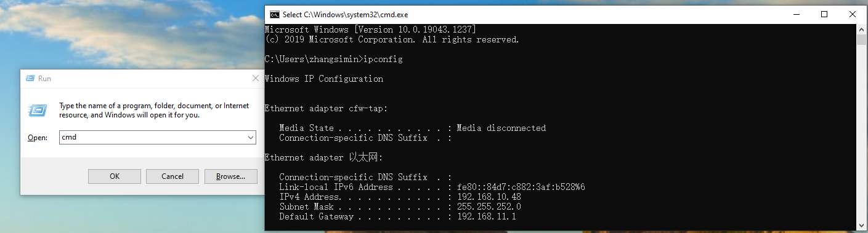Click the typed ipconfig command text
The width and height of the screenshot is (868, 233).
click(x=383, y=59)
